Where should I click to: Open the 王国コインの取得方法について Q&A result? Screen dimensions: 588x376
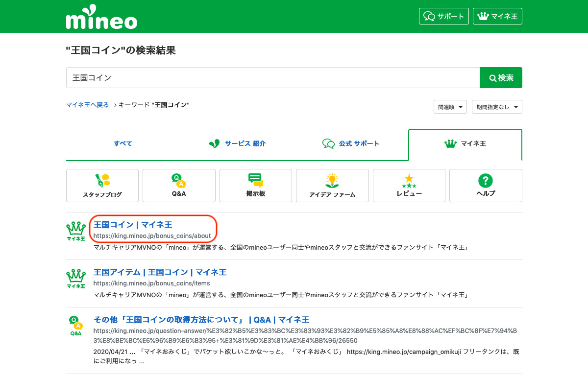201,320
